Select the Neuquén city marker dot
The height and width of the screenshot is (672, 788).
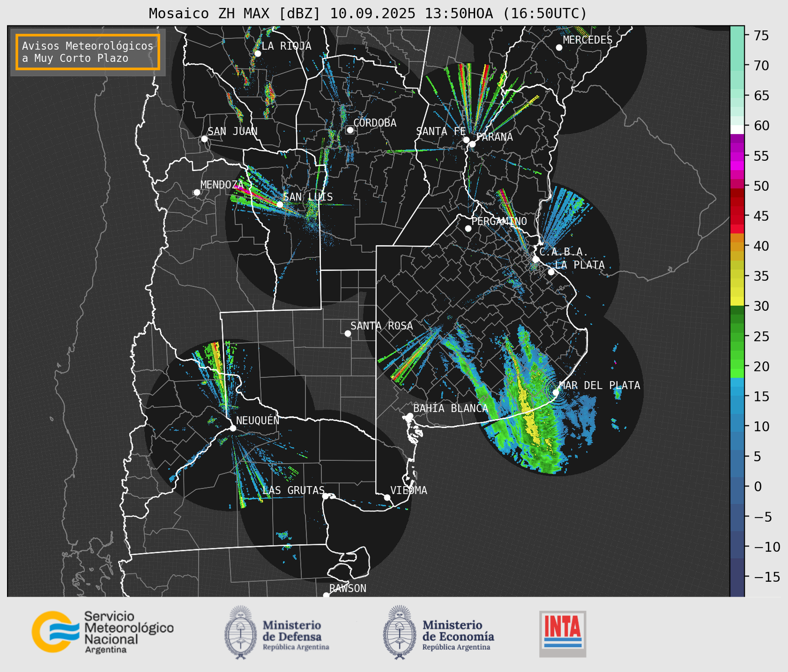[x=233, y=428]
